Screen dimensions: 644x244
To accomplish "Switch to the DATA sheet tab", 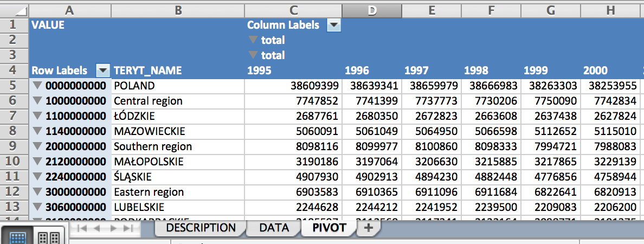I will pyautogui.click(x=273, y=228).
